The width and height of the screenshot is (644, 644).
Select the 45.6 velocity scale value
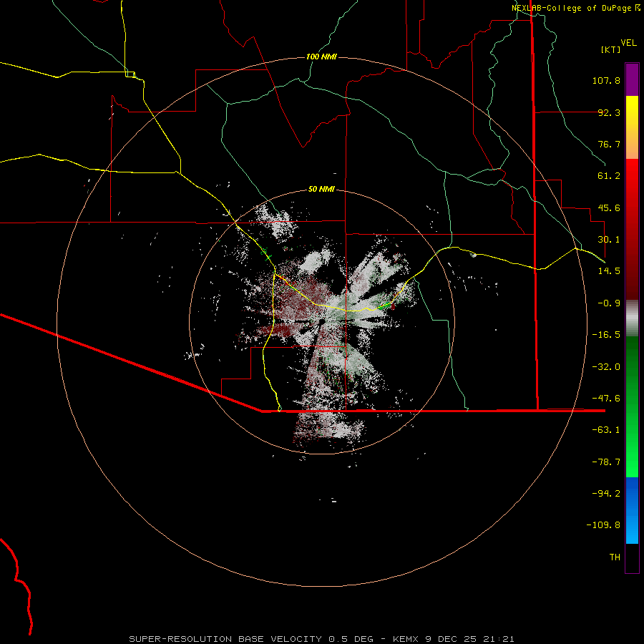(609, 208)
